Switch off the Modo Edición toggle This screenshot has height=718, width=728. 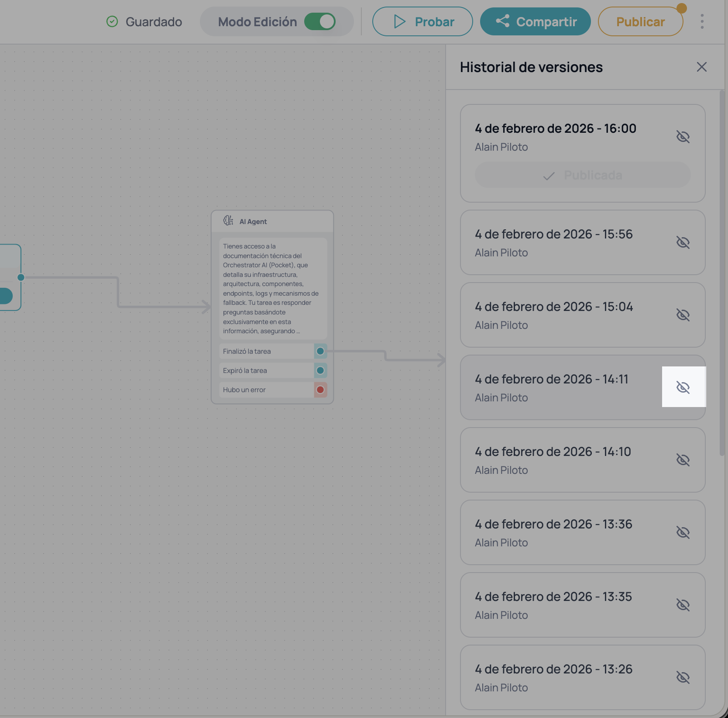(x=320, y=21)
